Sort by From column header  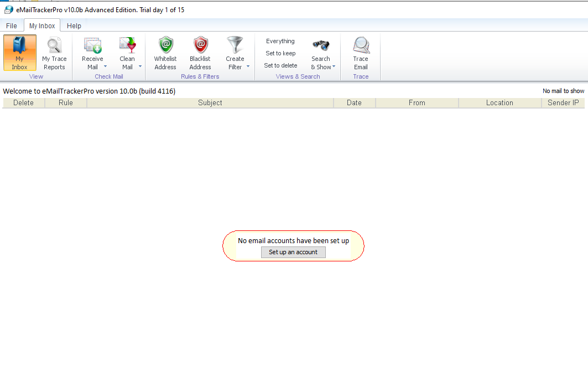(x=417, y=103)
